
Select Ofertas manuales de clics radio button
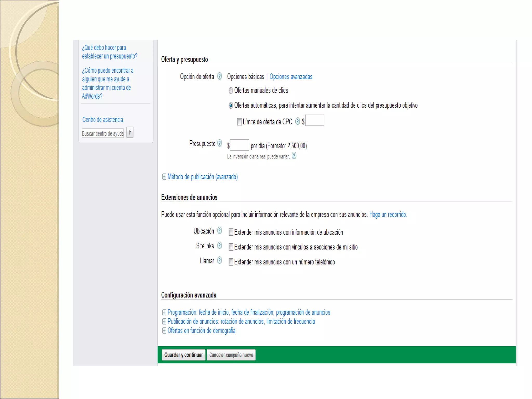230,91
